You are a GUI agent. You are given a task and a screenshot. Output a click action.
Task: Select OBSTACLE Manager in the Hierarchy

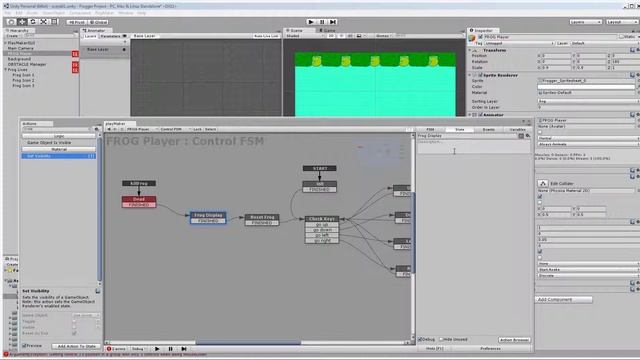click(x=27, y=64)
